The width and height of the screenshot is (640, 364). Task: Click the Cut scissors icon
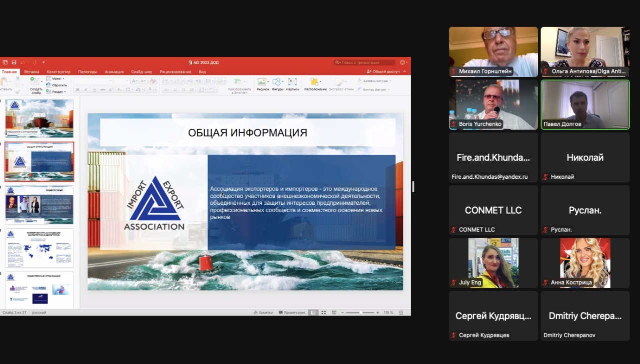[x=17, y=78]
